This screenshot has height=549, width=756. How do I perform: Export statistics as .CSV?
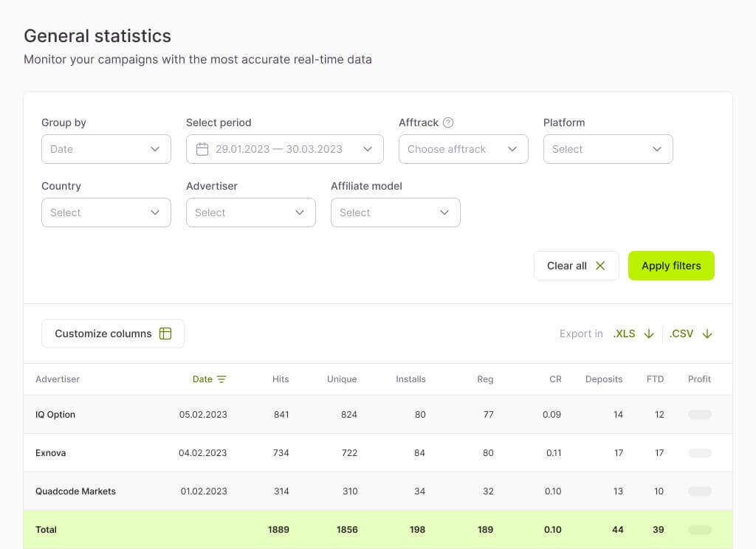pyautogui.click(x=681, y=334)
